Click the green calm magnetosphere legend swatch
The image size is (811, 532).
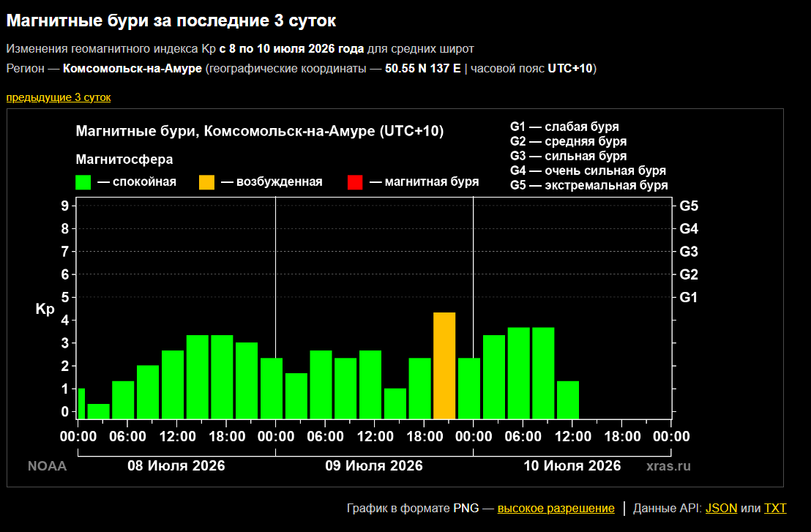pos(83,182)
